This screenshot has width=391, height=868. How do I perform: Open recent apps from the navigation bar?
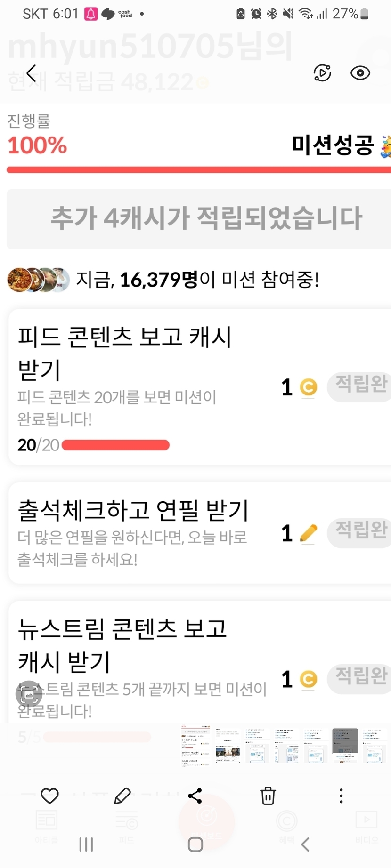[x=86, y=844]
